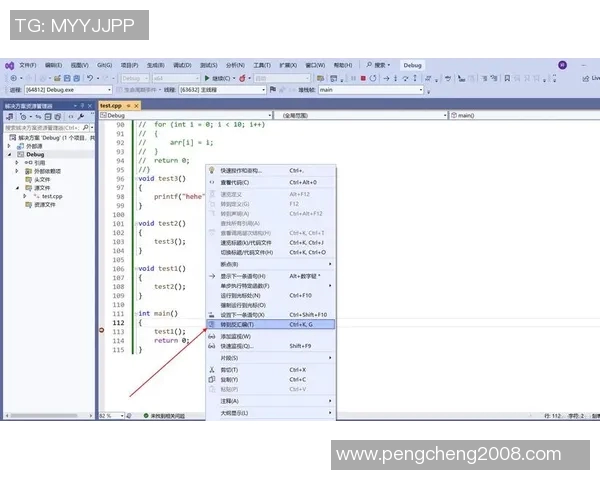Click the breakpoint marker at line 113
This screenshot has width=600, height=480.
[x=102, y=331]
